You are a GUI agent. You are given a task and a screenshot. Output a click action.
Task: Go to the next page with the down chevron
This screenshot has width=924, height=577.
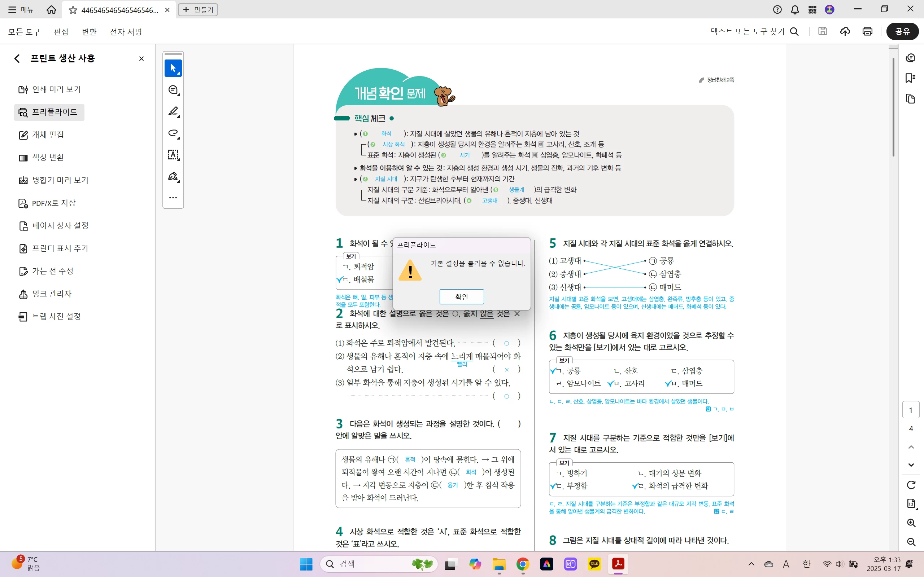(911, 465)
